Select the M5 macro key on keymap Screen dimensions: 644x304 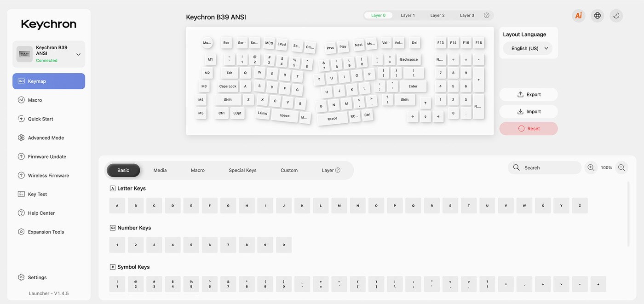coord(201,113)
